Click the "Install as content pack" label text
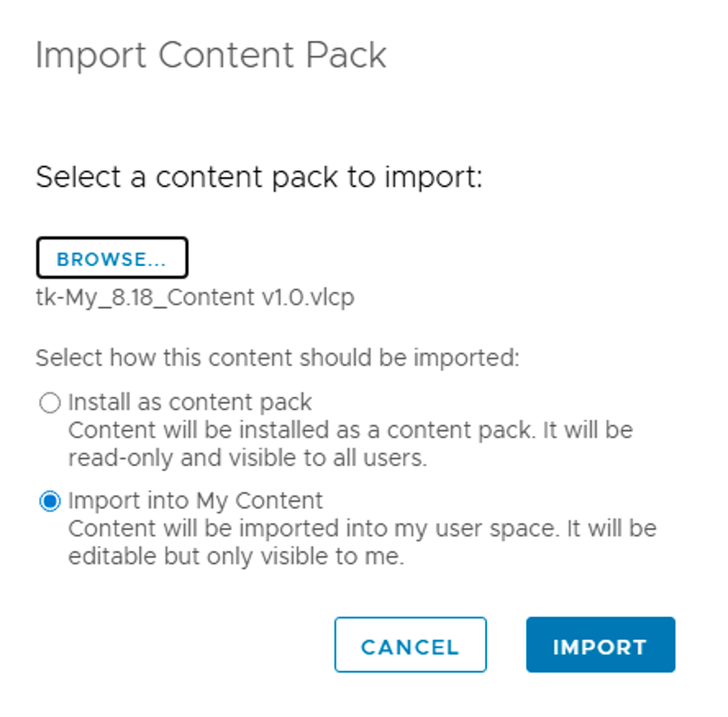The height and width of the screenshot is (717, 728). click(189, 403)
